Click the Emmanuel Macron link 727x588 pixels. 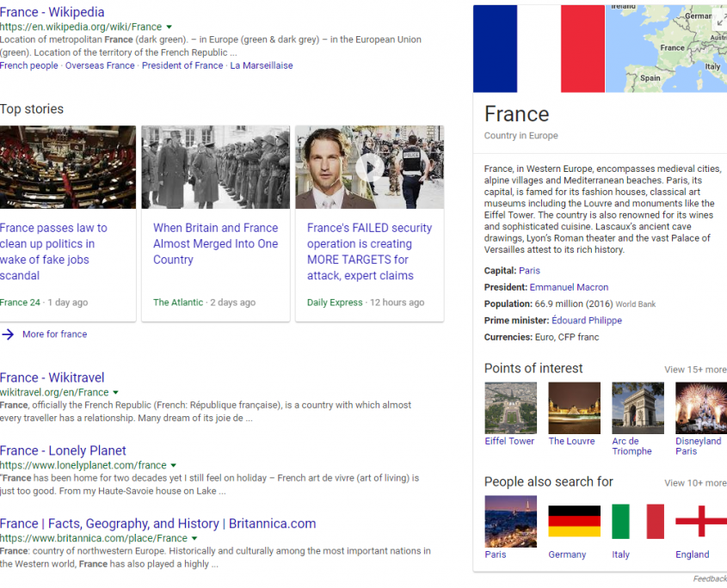tap(569, 287)
